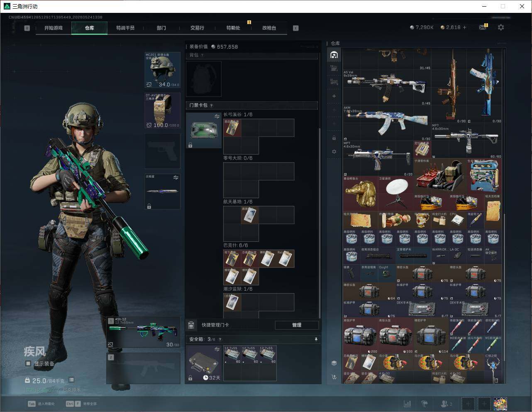Add currency with the plus beside 2,618
Image resolution: width=532 pixels, height=412 pixels.
pos(464,27)
